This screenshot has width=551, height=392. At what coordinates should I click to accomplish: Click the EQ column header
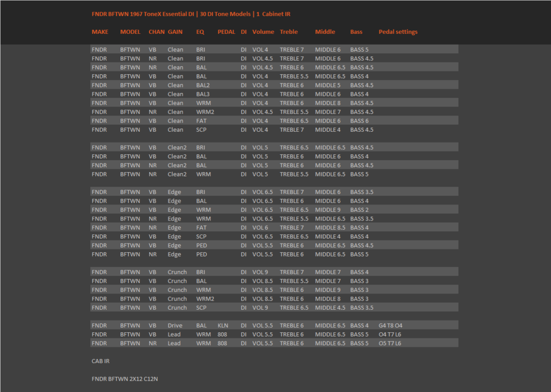tap(200, 32)
